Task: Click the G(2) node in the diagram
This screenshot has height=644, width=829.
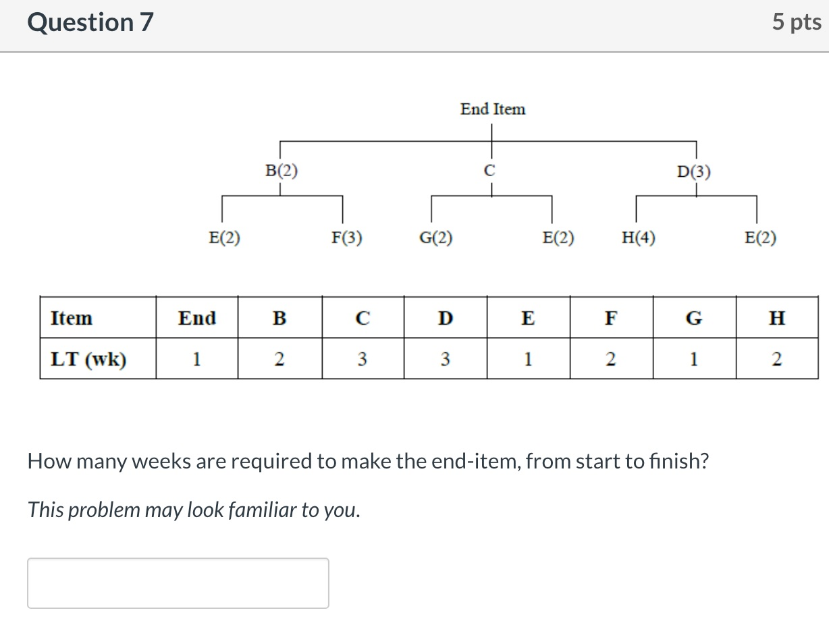Action: point(435,238)
